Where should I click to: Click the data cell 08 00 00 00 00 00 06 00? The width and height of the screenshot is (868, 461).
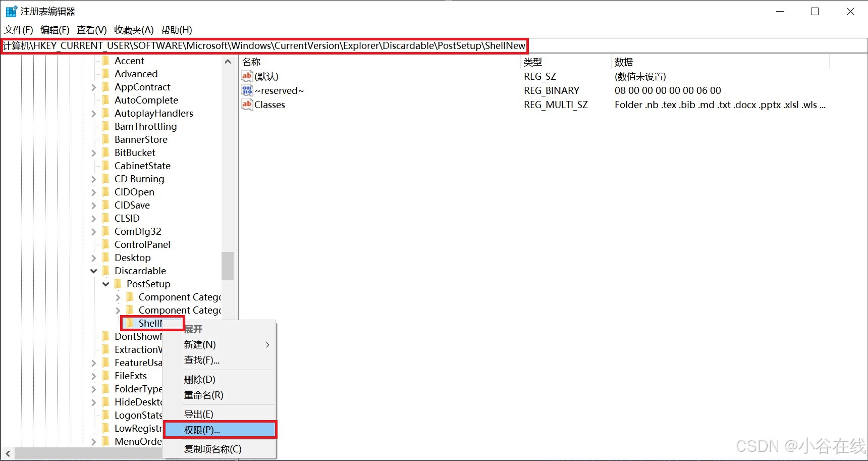pos(668,90)
